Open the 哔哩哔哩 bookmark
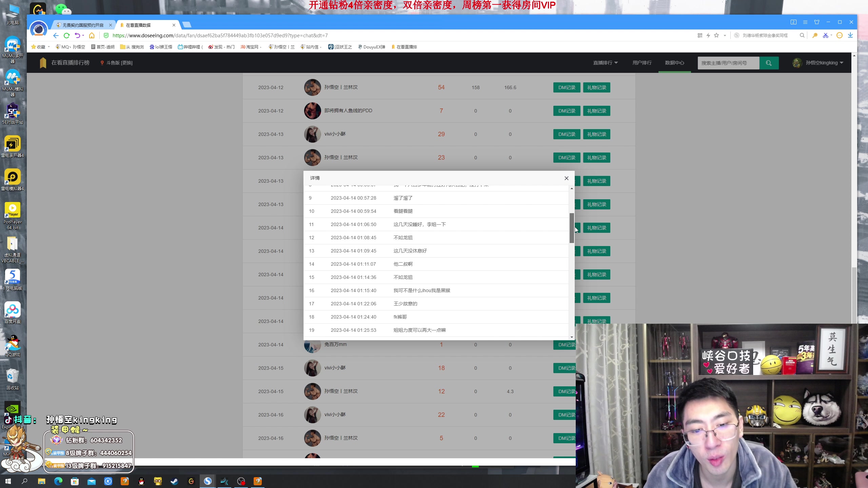This screenshot has height=488, width=868. click(190, 47)
